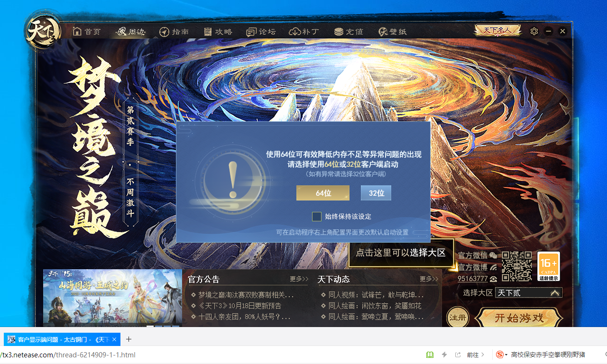Open a new browser tab

point(129,339)
